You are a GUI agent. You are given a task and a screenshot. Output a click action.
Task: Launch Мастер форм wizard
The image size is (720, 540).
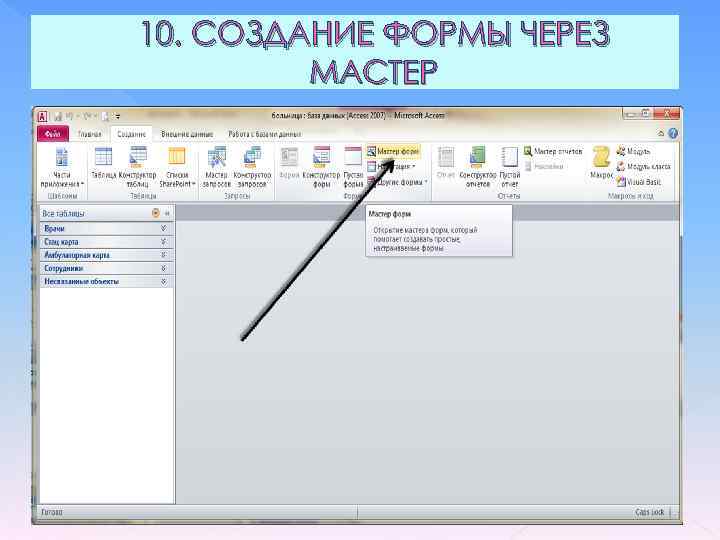[393, 151]
